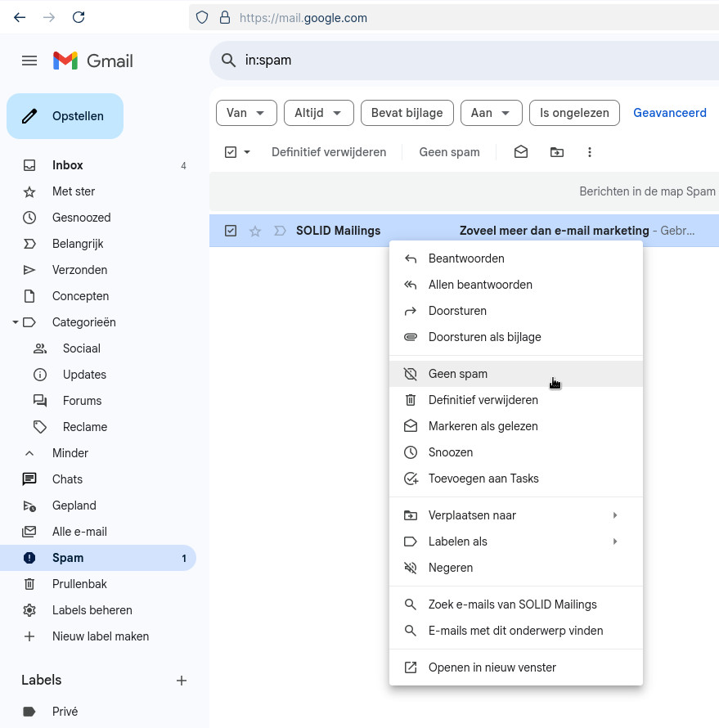This screenshot has width=719, height=728.
Task: Open the Altijd date filter dropdown
Action: point(319,113)
